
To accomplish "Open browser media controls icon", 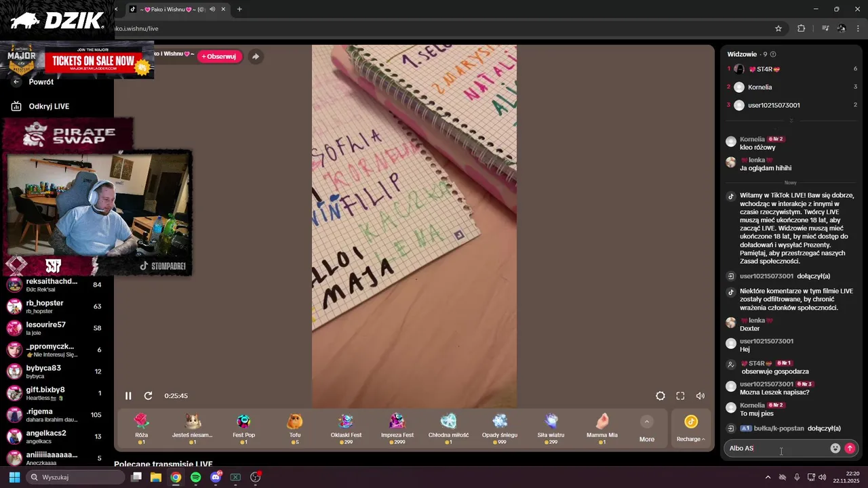I will click(x=825, y=28).
